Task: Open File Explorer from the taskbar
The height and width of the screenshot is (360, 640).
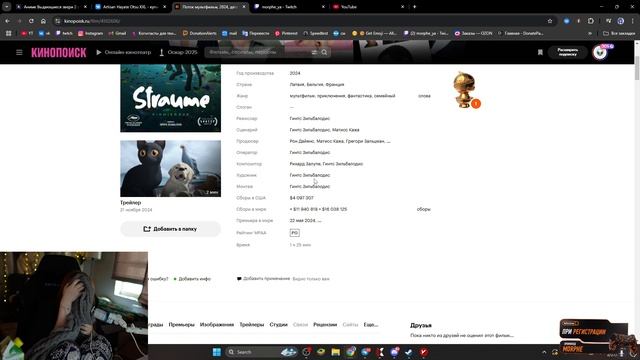Action: pos(336,352)
